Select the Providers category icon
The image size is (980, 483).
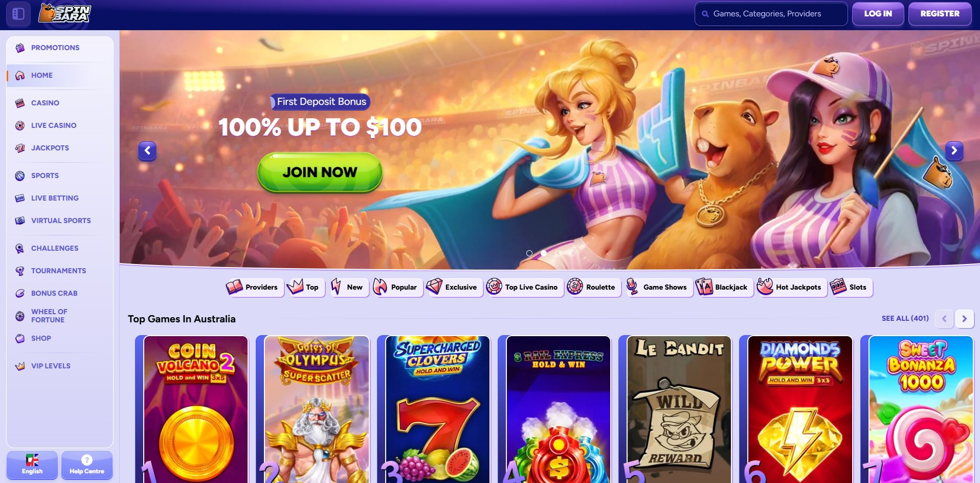coord(234,287)
